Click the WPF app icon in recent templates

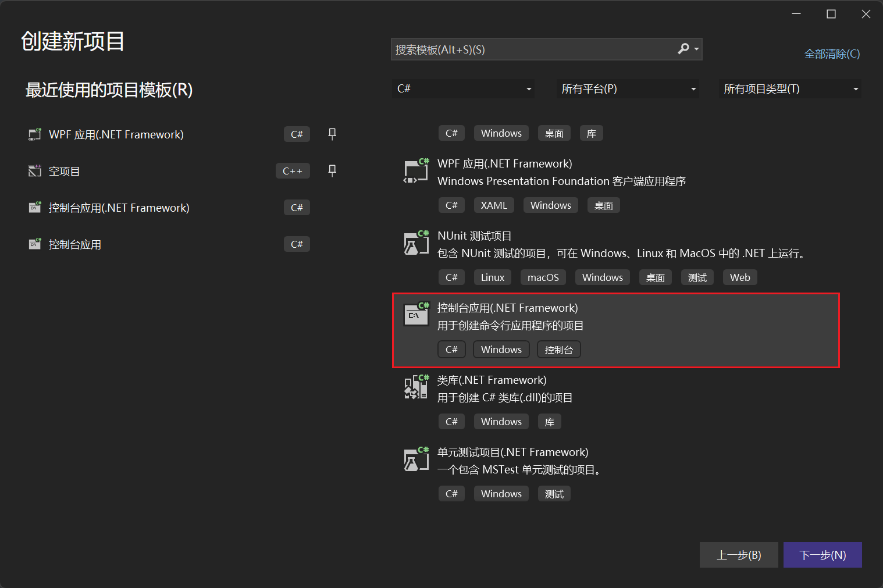[35, 134]
